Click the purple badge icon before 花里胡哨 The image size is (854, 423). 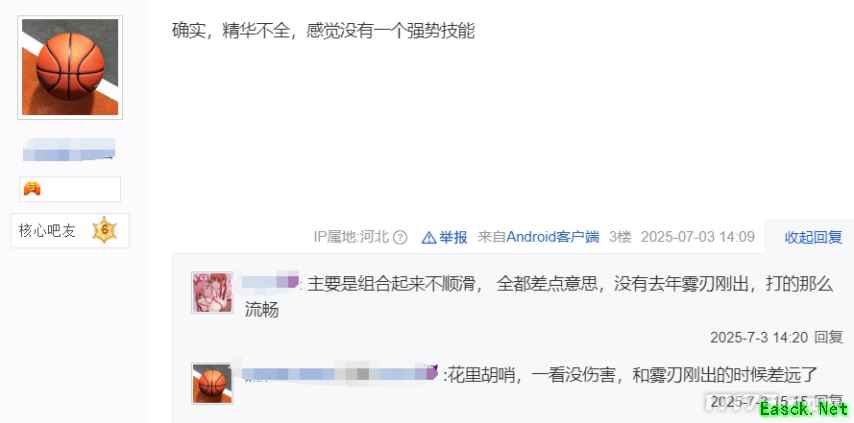432,373
